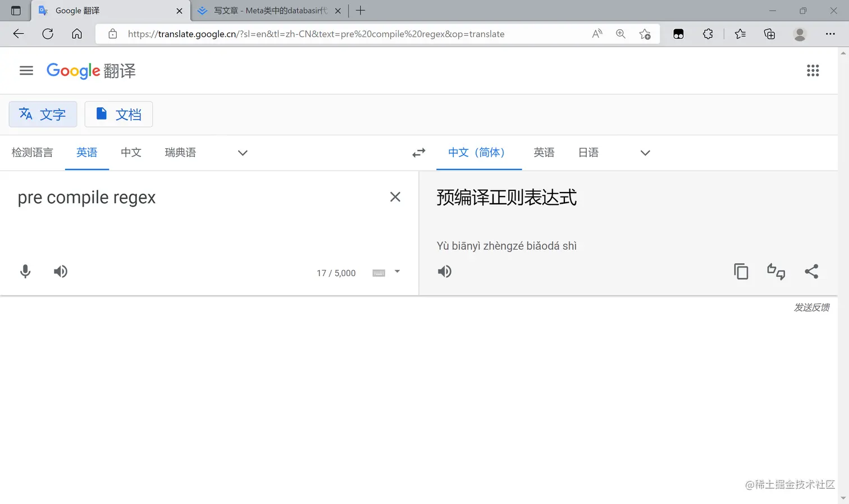
Task: Open the favorites list
Action: [x=741, y=34]
